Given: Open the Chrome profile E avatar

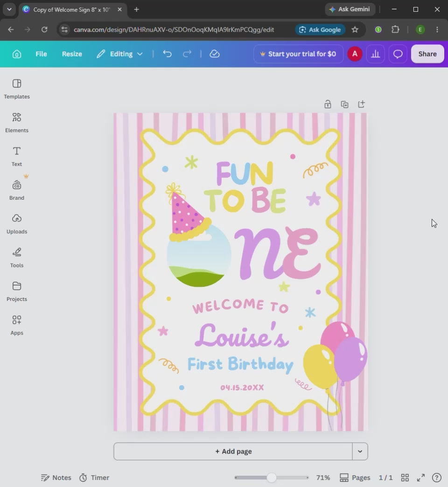Looking at the screenshot, I should click(x=420, y=30).
